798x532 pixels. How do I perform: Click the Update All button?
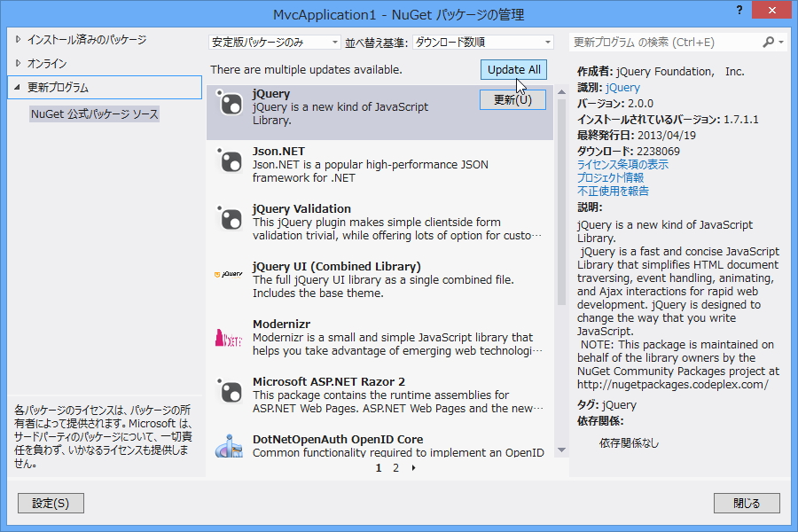pos(513,69)
